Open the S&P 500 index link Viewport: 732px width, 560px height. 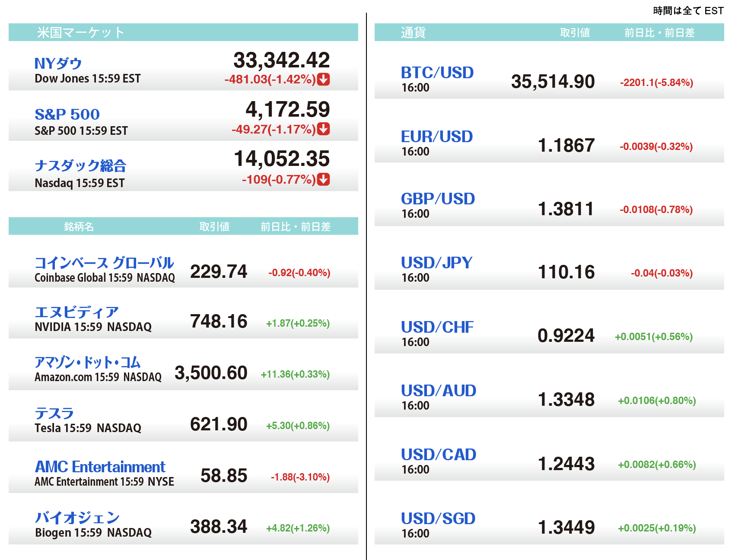(x=67, y=115)
